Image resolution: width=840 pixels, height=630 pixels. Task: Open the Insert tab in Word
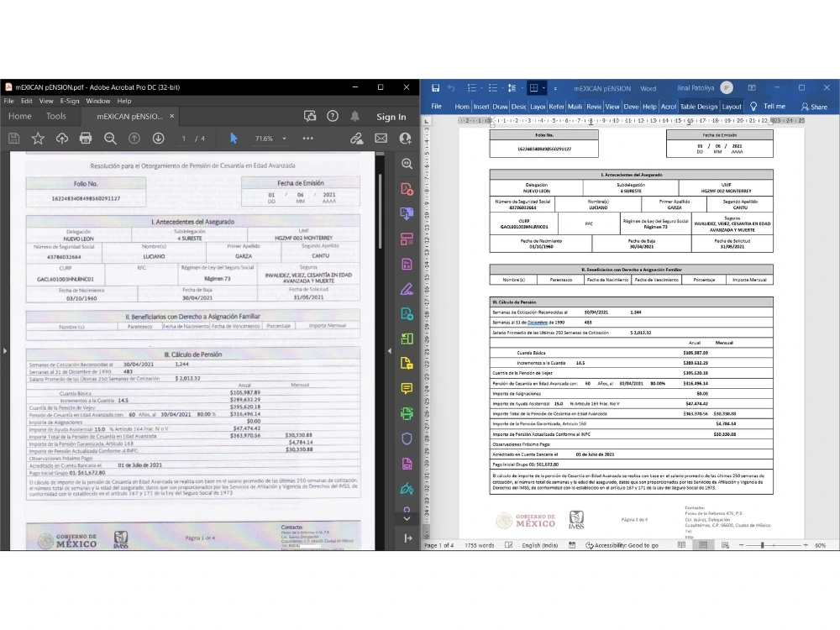(480, 106)
